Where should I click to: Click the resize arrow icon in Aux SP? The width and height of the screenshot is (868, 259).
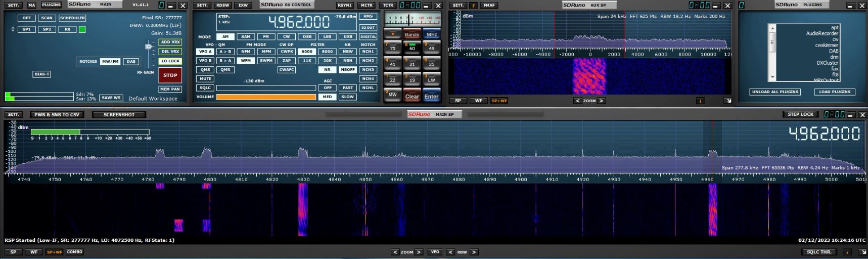728,101
